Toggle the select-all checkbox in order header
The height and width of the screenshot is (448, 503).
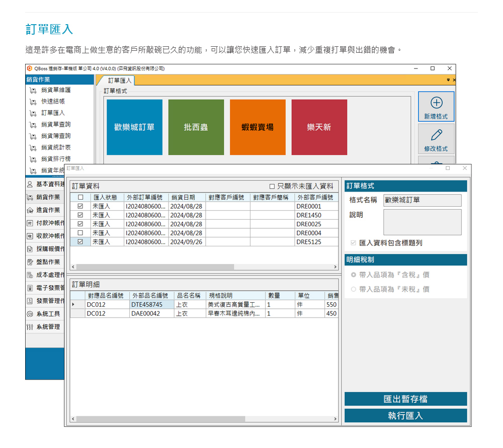click(x=80, y=198)
